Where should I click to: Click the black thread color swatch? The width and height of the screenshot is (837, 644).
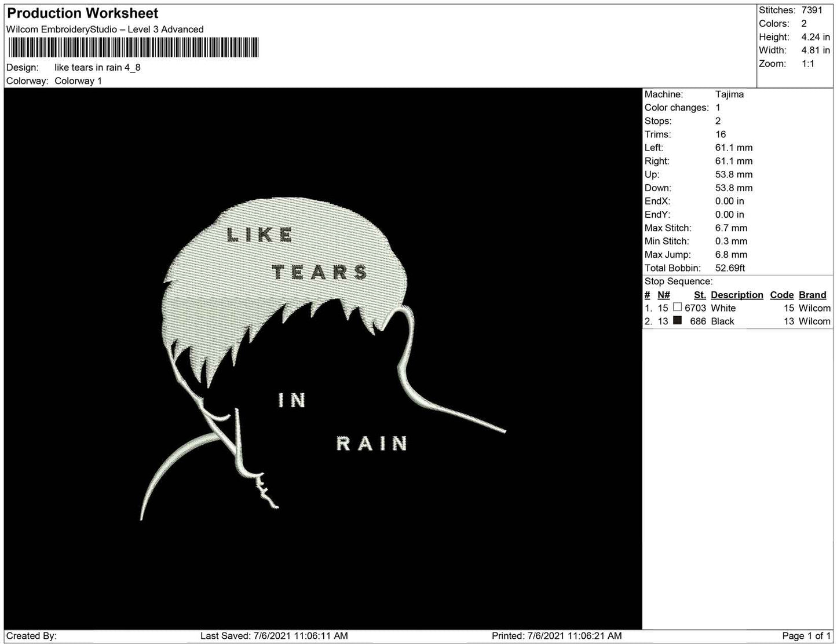click(x=677, y=320)
